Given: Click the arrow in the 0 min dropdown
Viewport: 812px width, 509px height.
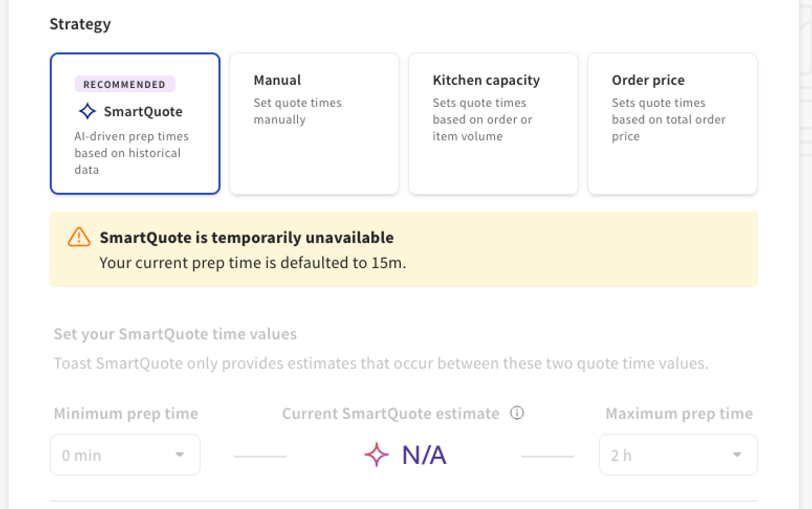Looking at the screenshot, I should pos(180,455).
